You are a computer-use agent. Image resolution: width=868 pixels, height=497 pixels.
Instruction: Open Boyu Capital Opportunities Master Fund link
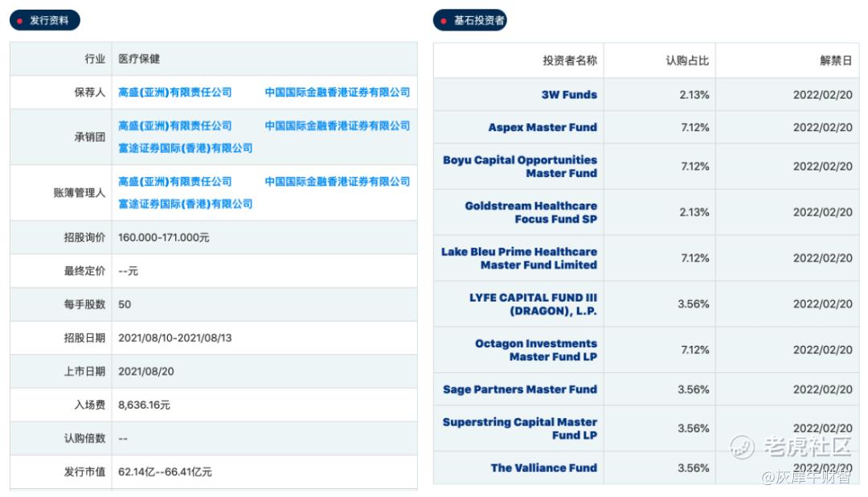[520, 166]
